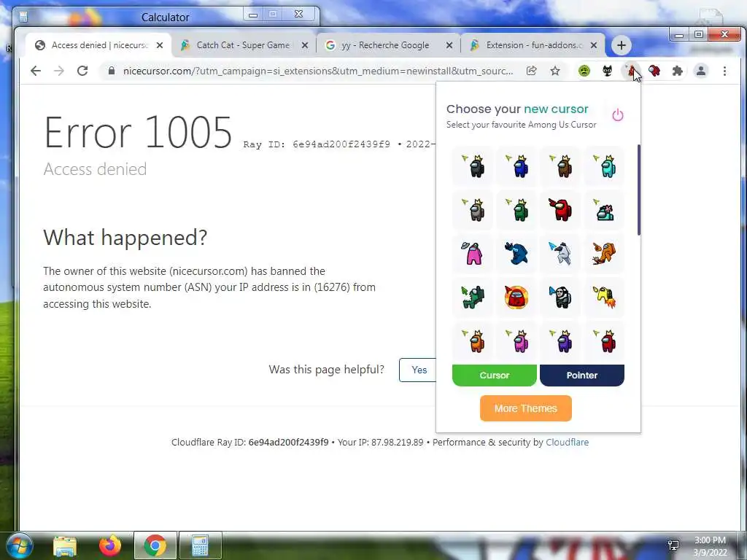This screenshot has width=747, height=560.
Task: Close the Catch Cat tab
Action: (305, 45)
